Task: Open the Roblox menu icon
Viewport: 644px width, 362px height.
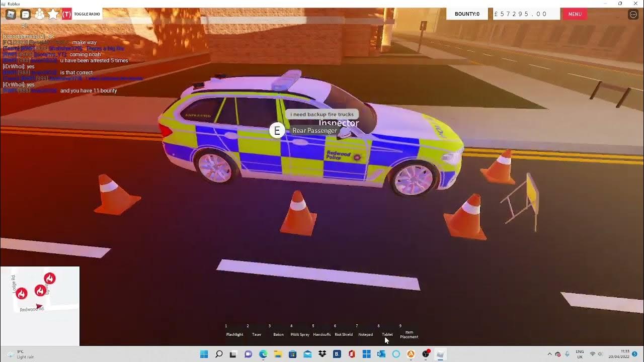Action: pyautogui.click(x=11, y=14)
